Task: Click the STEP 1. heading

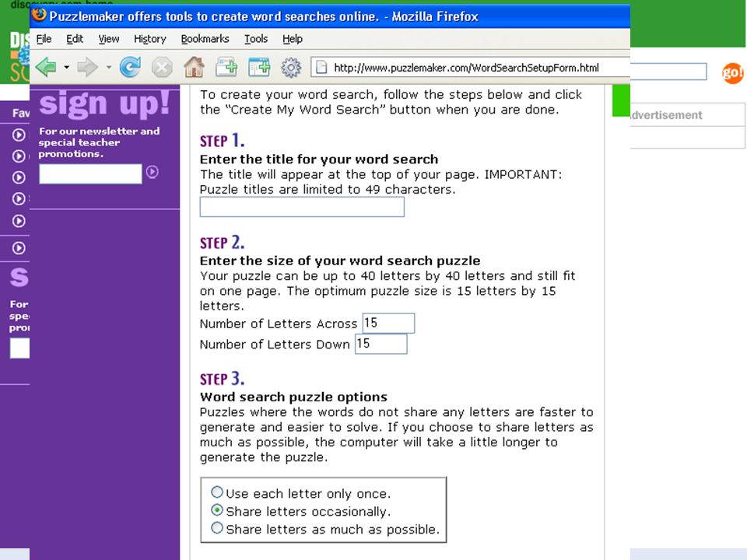Action: click(222, 141)
